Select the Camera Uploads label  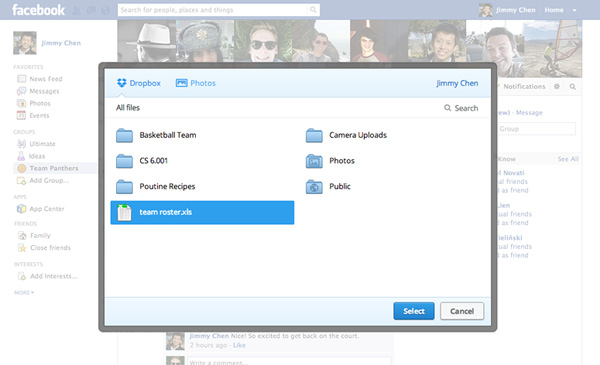(x=358, y=135)
